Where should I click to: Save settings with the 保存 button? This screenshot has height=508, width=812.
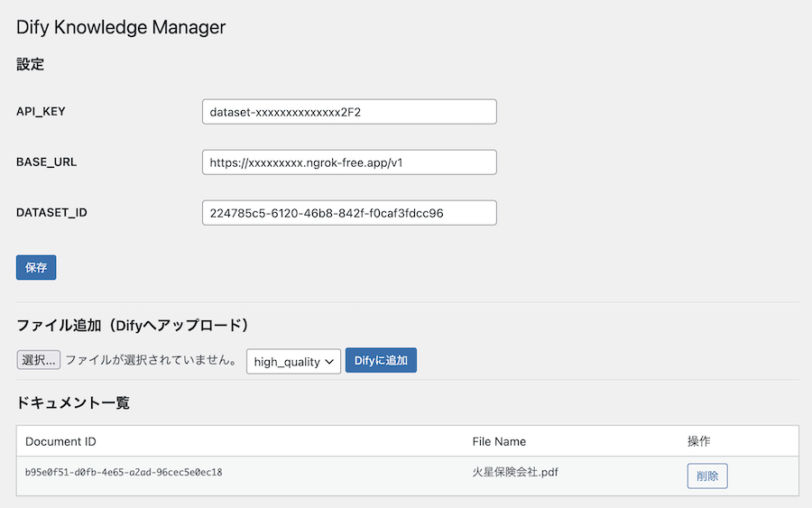pos(36,267)
